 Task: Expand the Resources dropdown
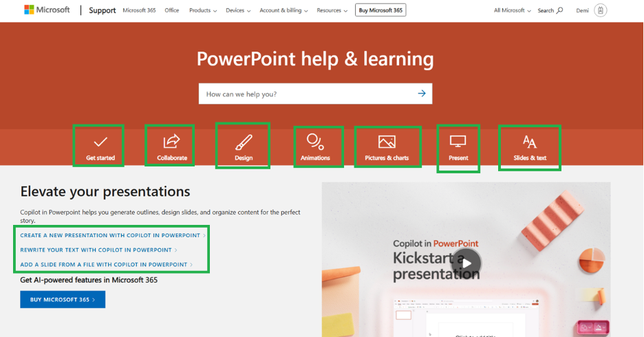tap(332, 10)
